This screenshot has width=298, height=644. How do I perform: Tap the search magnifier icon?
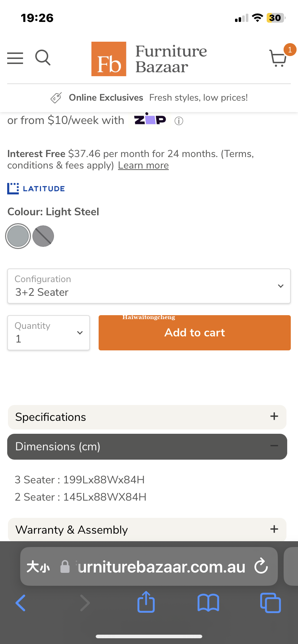[x=43, y=57]
